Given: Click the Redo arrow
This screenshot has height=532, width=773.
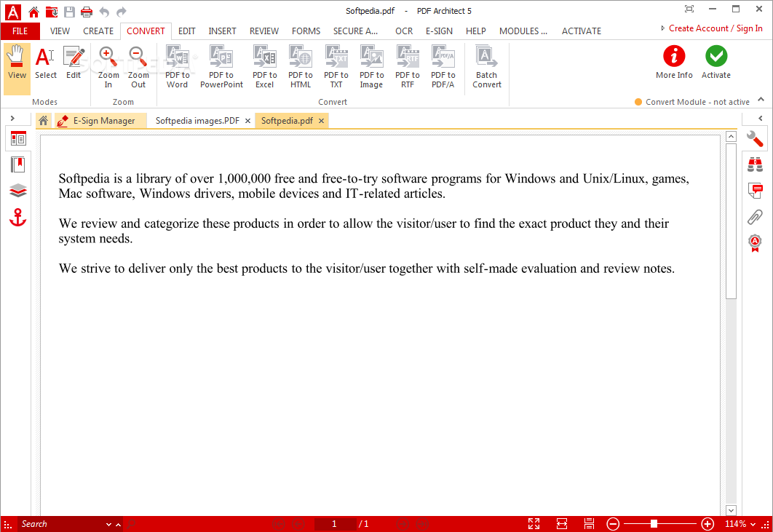Looking at the screenshot, I should pos(122,12).
